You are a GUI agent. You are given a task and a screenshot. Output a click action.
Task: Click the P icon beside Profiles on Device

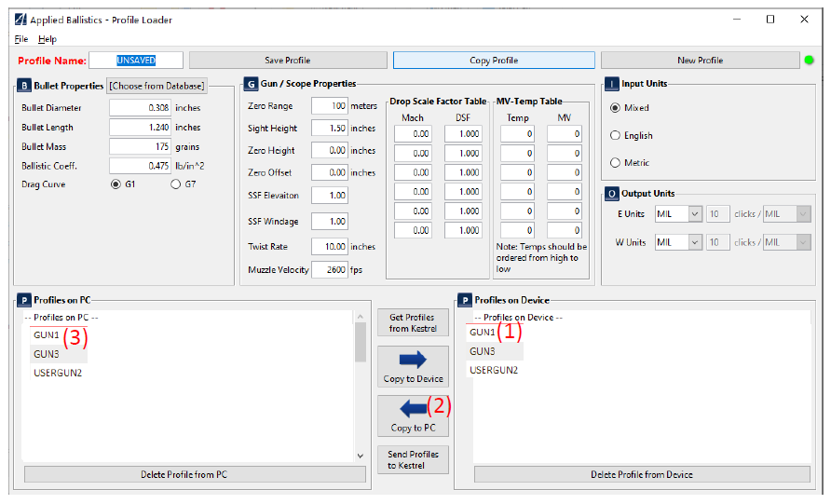point(465,301)
